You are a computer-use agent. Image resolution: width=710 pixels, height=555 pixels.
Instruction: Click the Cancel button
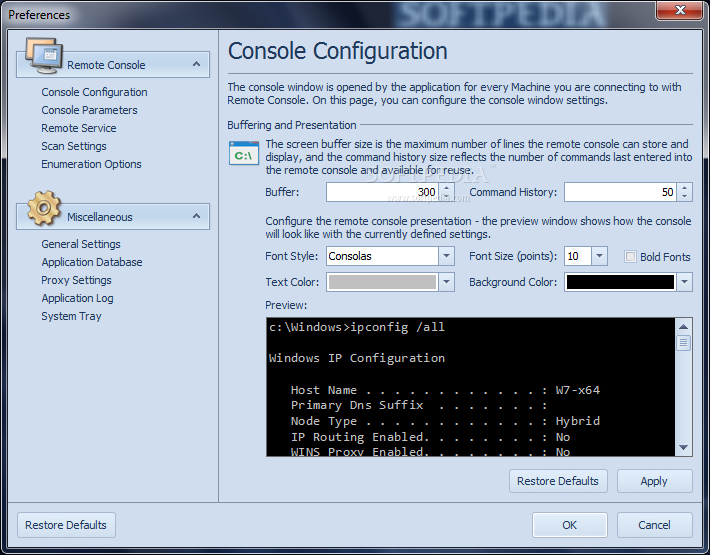654,525
